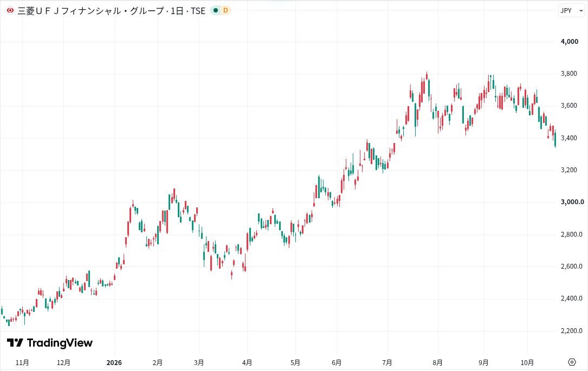This screenshot has width=588, height=371.
Task: Click the 2月 time axis label
Action: (158, 362)
